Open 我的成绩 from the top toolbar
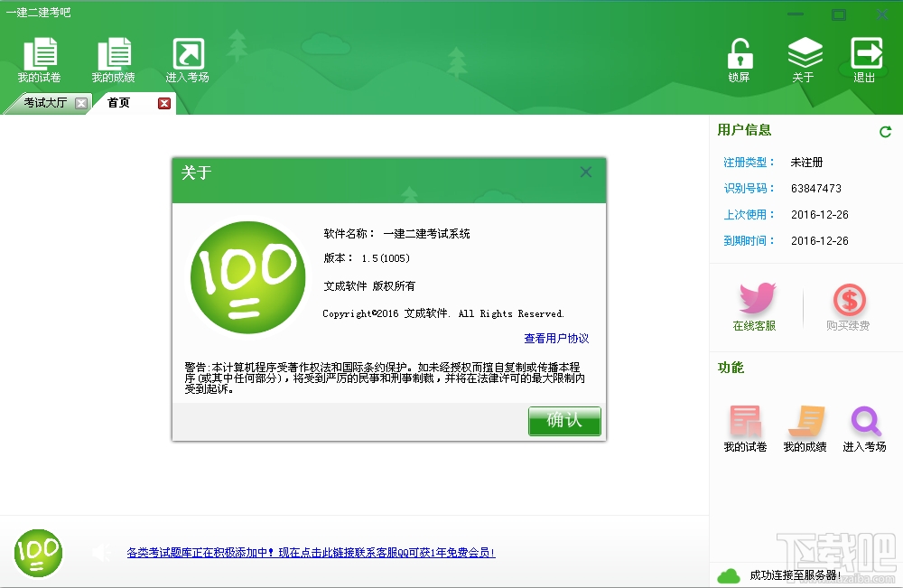The image size is (903, 588). point(114,60)
